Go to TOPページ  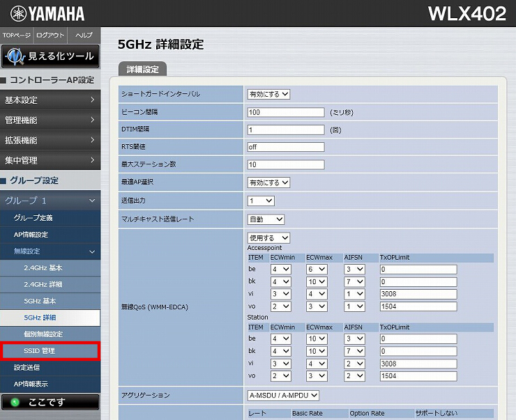(x=17, y=35)
